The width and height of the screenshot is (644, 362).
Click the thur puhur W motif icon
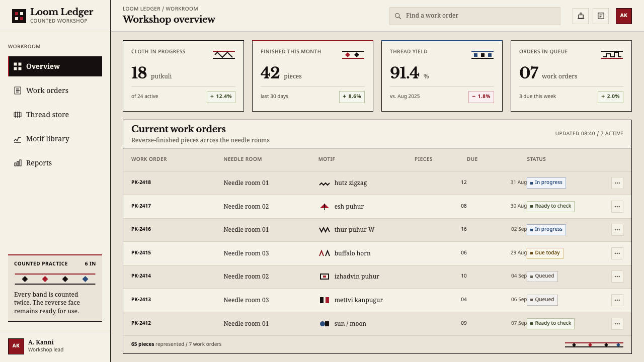(325, 230)
